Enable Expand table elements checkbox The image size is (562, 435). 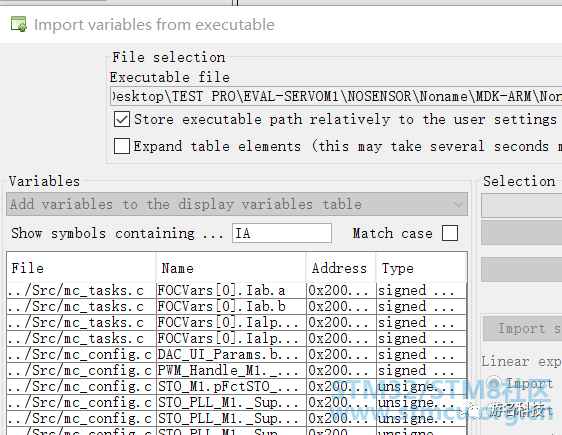pos(122,146)
